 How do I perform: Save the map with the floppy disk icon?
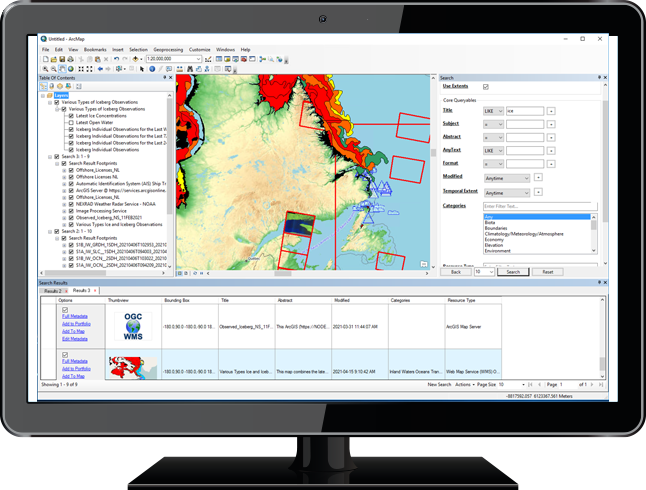point(62,59)
